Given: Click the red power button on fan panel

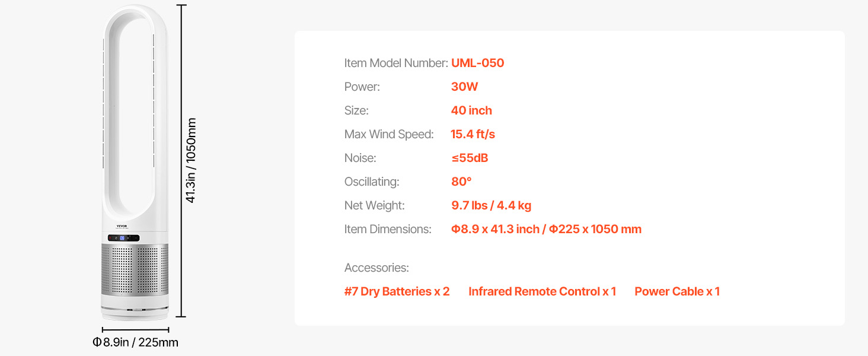Looking at the screenshot, I should 110,238.
